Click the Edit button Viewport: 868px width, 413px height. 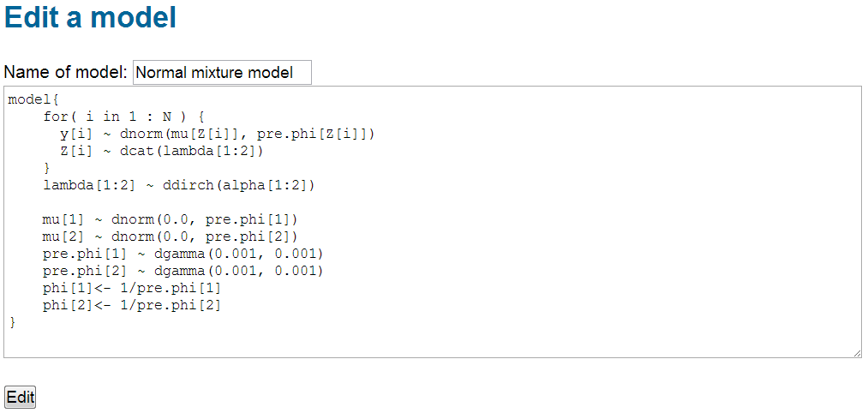click(x=21, y=397)
